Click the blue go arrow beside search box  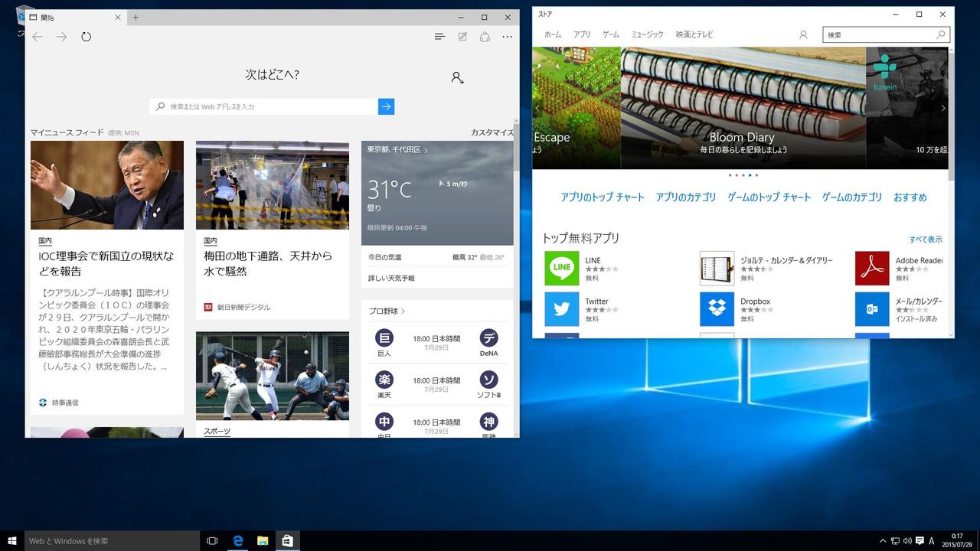point(387,106)
